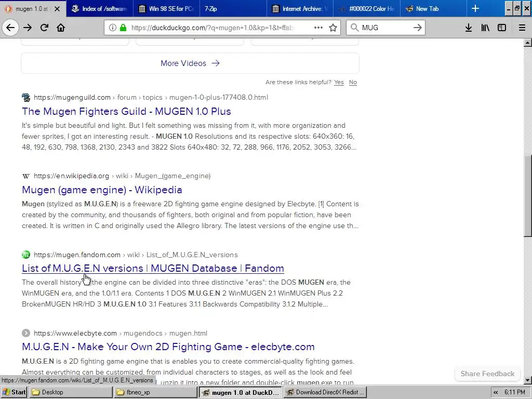Click the scrollbar down arrow
532x399 pixels.
coord(528,380)
